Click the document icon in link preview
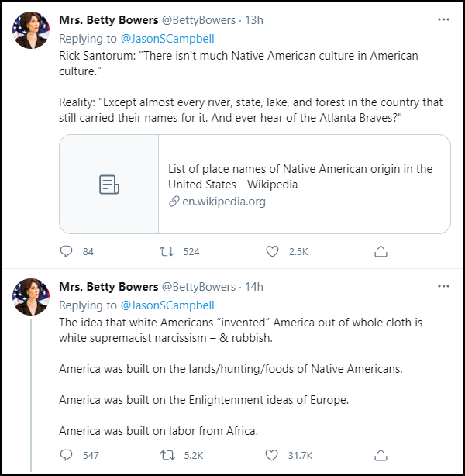 point(109,184)
